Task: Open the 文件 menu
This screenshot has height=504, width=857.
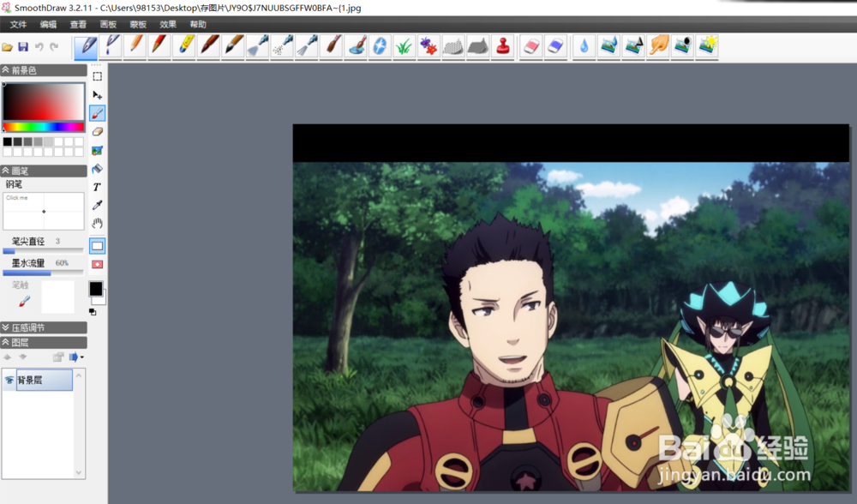Action: point(18,25)
